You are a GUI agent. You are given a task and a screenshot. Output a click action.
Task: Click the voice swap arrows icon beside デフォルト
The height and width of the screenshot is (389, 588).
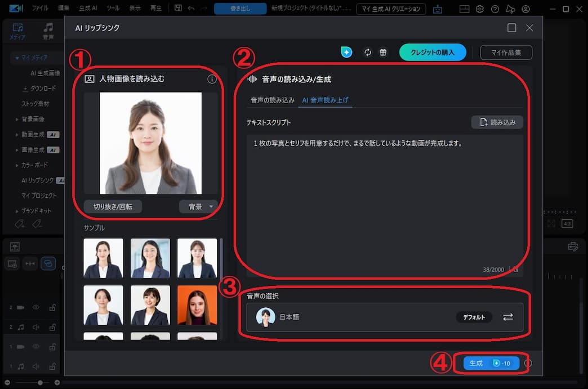508,317
